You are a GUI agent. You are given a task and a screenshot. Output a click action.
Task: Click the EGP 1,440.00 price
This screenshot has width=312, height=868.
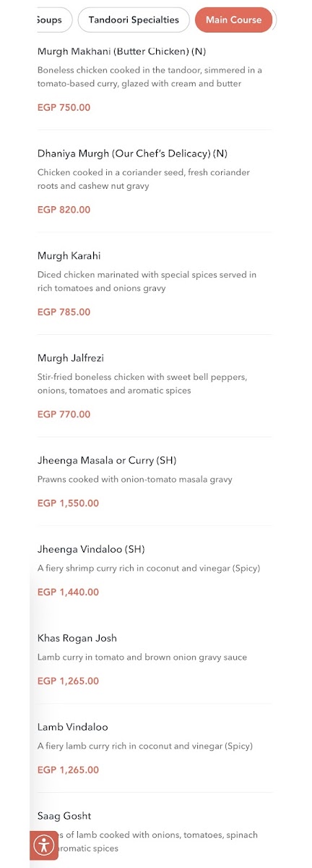(68, 592)
